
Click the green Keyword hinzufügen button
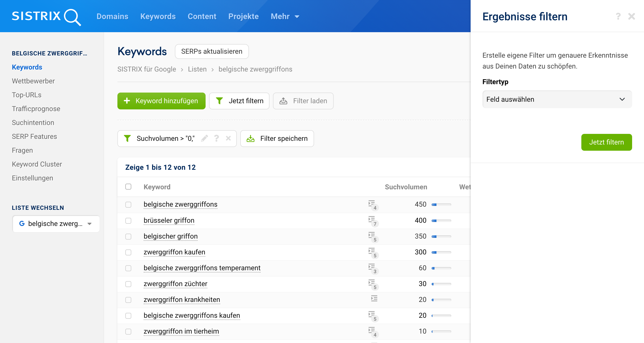click(161, 101)
